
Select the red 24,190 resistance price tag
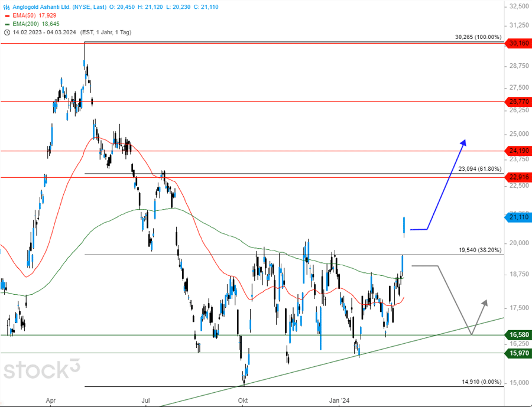pos(518,151)
